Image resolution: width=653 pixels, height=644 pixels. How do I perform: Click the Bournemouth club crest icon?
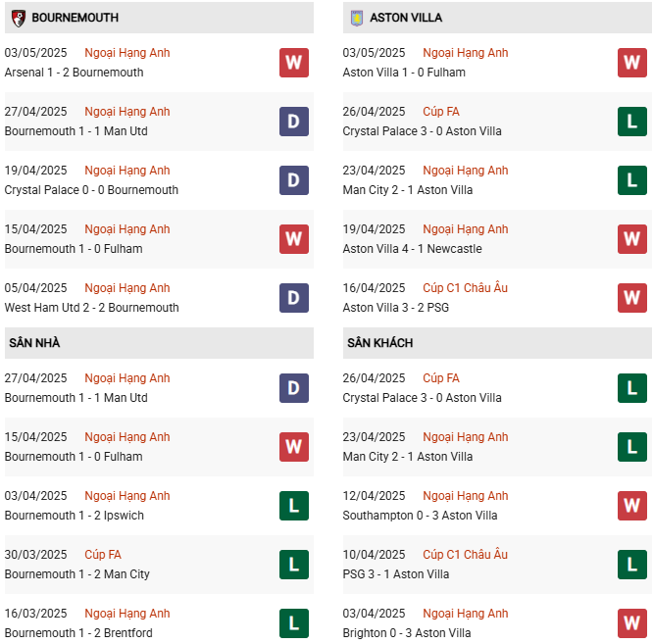click(18, 18)
